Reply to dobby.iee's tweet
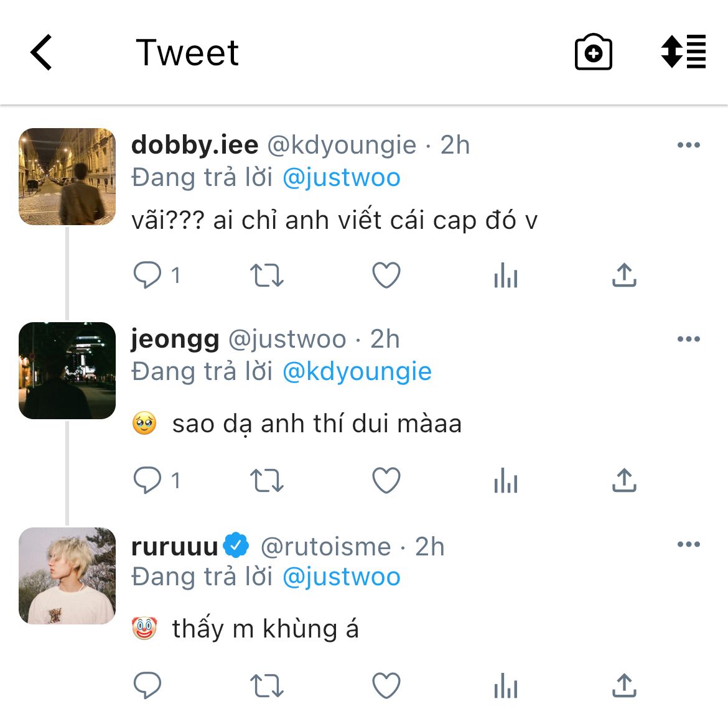 click(x=148, y=275)
